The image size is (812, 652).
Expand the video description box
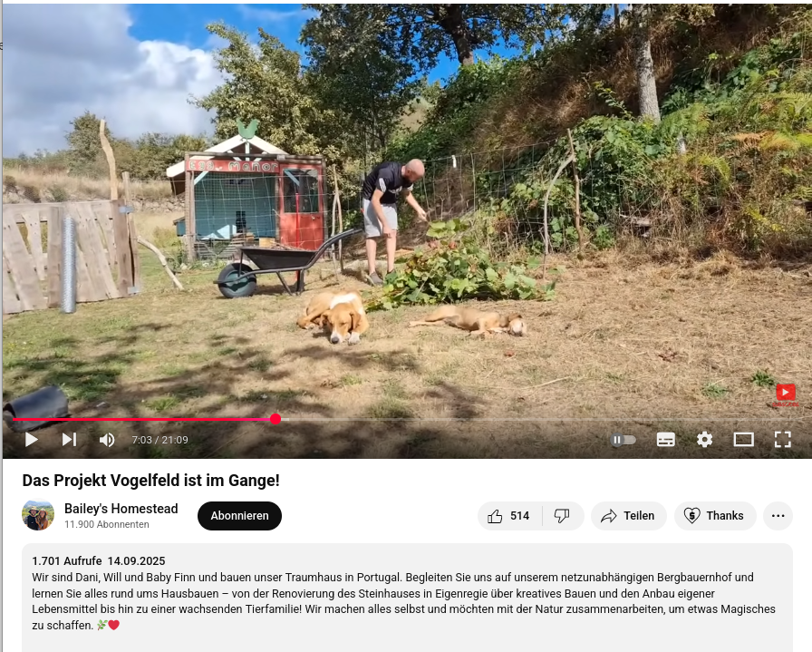[407, 598]
